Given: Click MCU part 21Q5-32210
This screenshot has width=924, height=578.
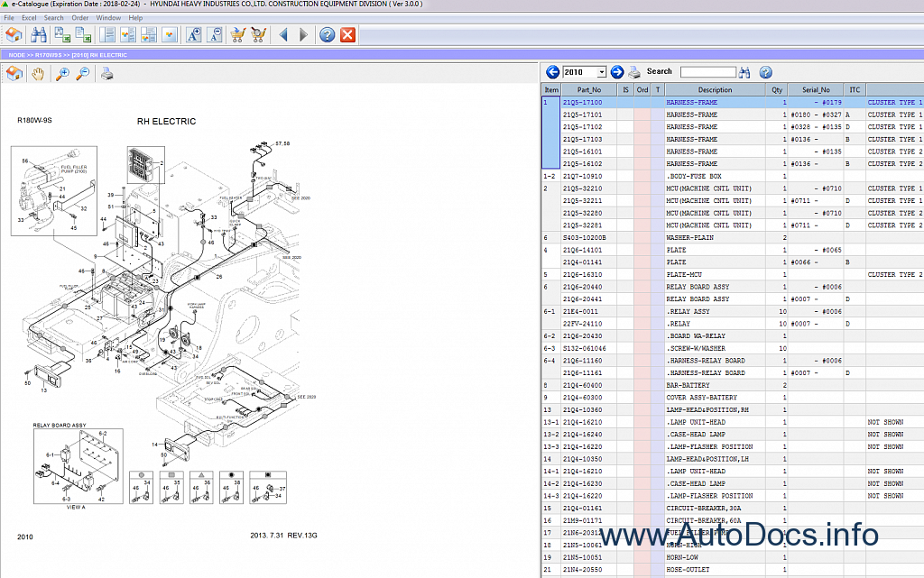Looking at the screenshot, I should 582,188.
